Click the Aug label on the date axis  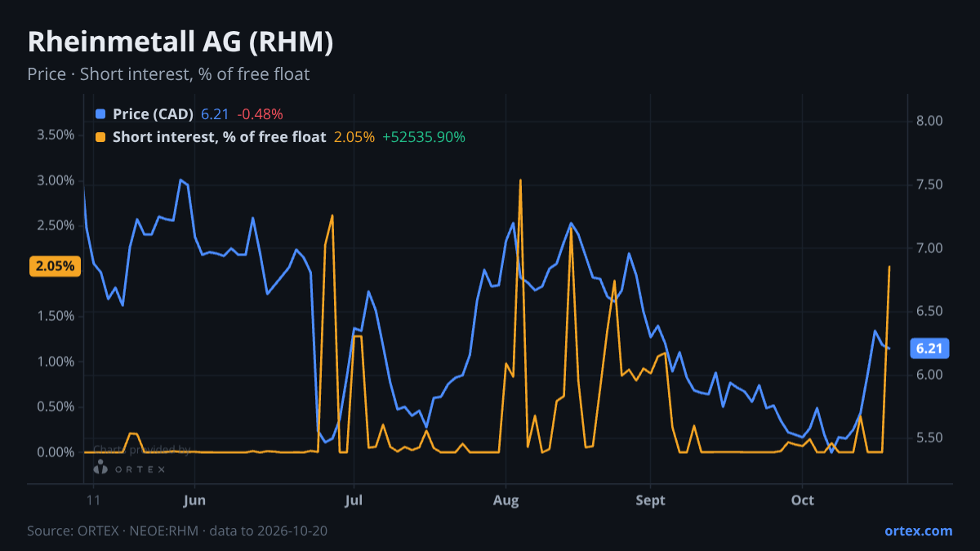pos(506,500)
